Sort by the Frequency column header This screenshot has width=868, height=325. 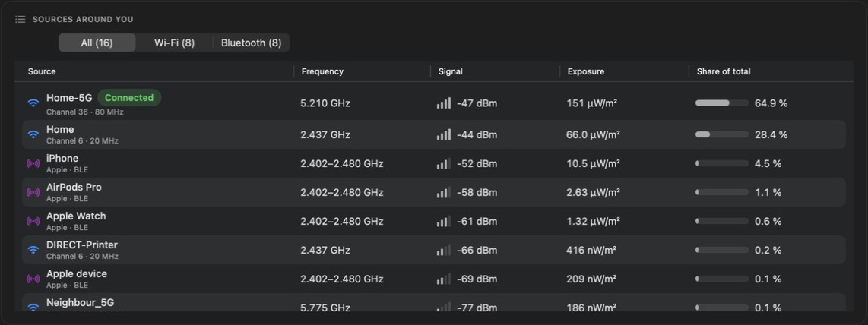322,71
